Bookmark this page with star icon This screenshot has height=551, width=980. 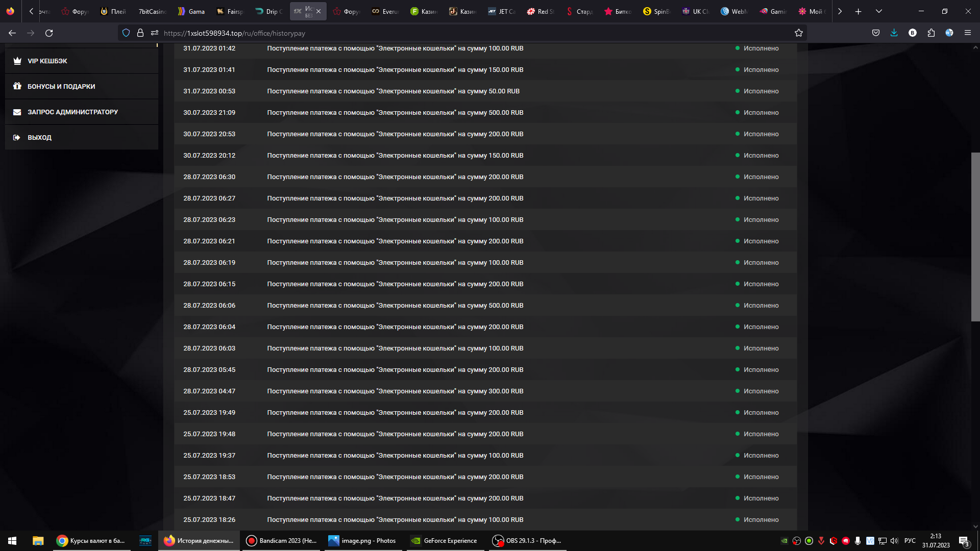[x=799, y=33]
